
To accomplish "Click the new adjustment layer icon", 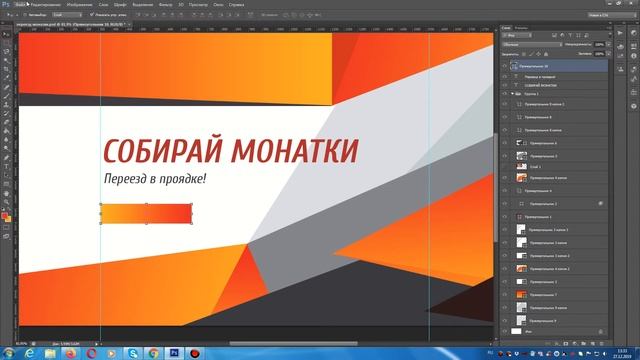I will pyautogui.click(x=574, y=344).
